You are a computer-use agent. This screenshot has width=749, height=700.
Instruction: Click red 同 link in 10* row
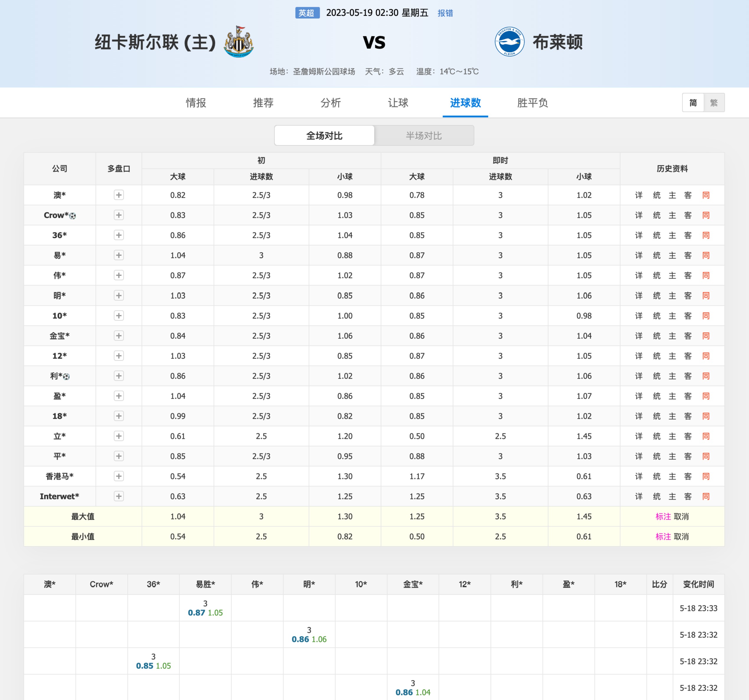[706, 315]
